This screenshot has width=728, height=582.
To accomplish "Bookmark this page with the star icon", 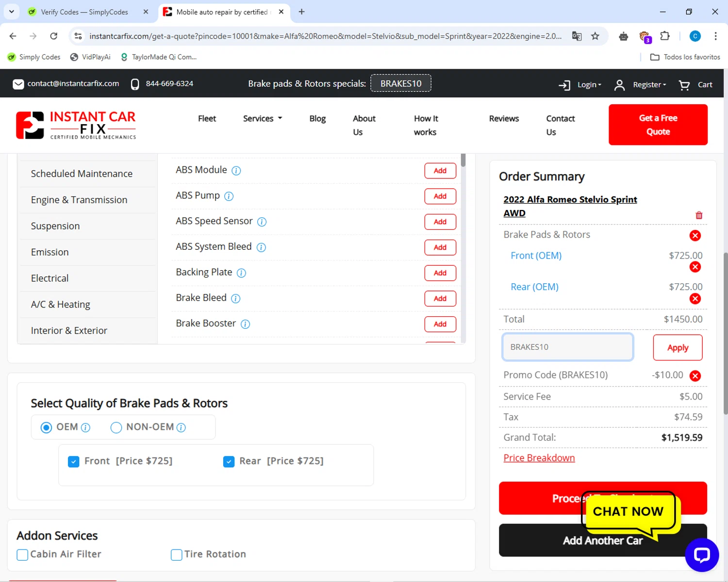I will click(595, 36).
